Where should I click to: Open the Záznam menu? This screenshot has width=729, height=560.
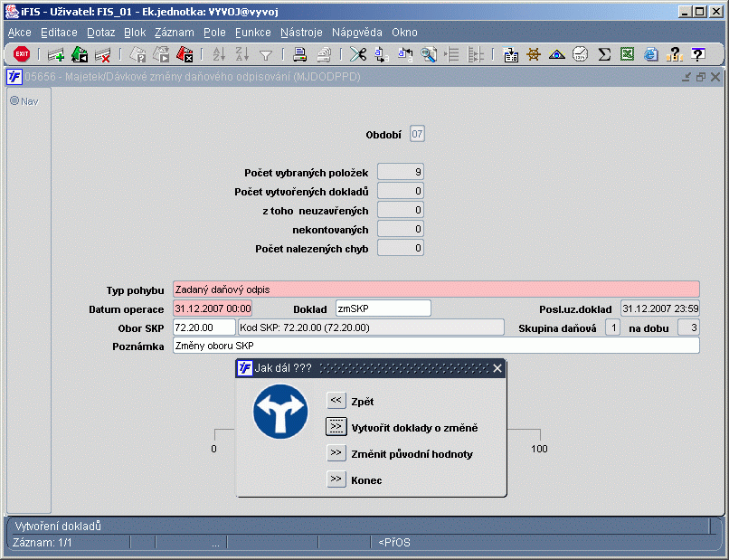tap(175, 33)
